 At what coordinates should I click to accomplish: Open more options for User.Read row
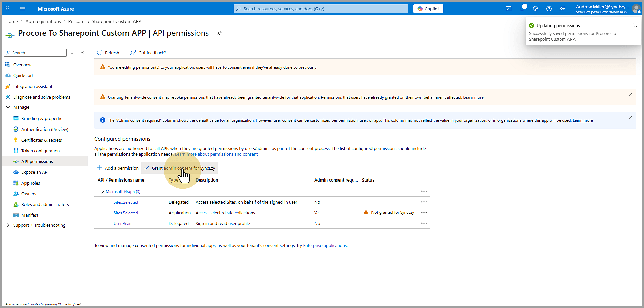[424, 223]
